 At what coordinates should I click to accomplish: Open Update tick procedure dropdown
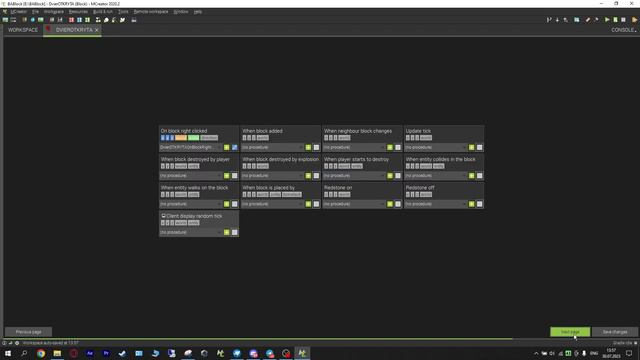click(436, 147)
